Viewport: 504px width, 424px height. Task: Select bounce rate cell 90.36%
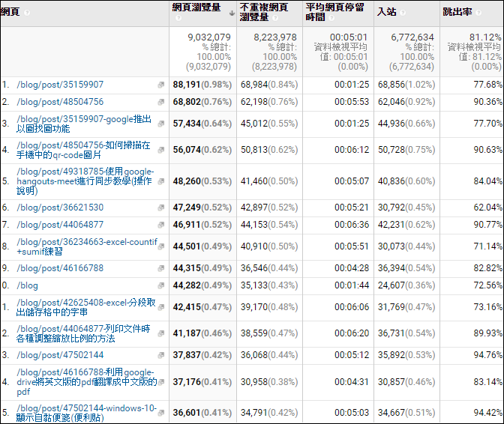[x=487, y=102]
